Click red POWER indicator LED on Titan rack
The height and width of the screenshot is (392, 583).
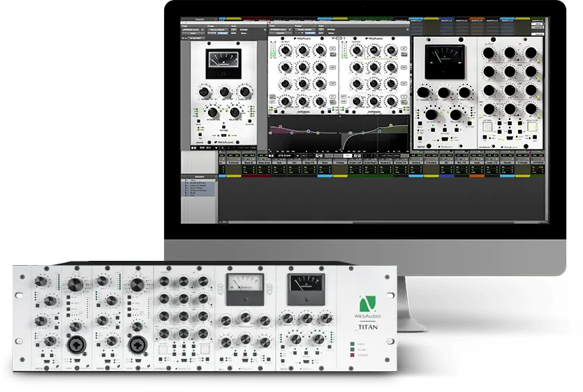coord(352,355)
